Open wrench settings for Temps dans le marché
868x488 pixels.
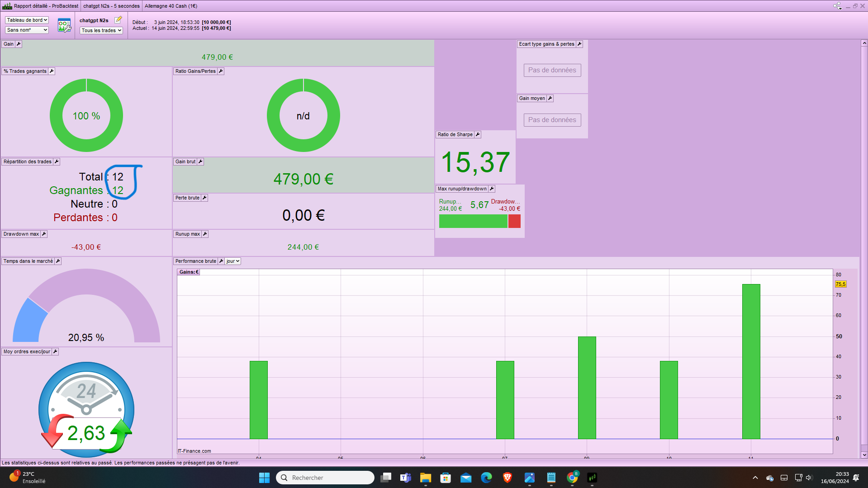click(58, 261)
